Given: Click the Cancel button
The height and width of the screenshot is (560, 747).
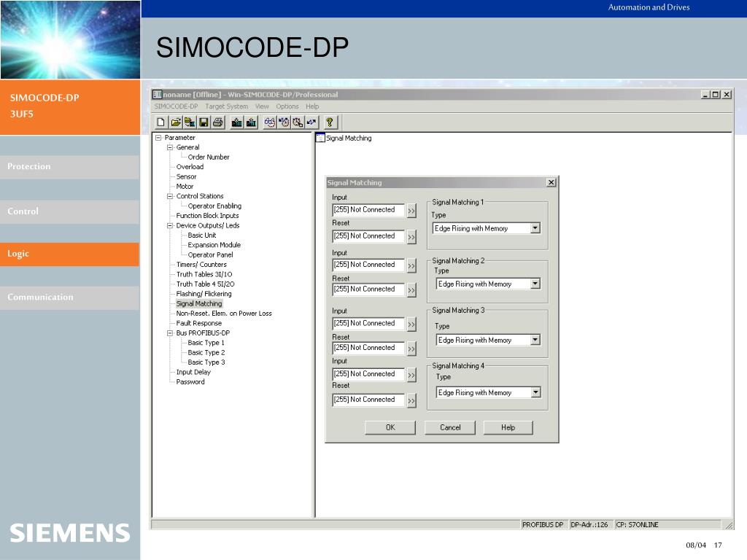Looking at the screenshot, I should click(x=450, y=427).
